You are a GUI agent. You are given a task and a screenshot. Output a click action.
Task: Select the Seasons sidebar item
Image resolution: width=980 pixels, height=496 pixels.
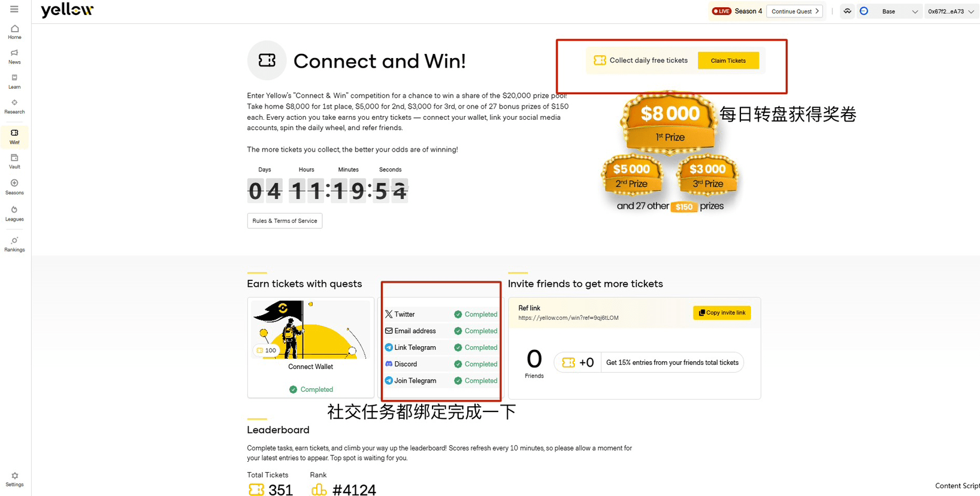pyautogui.click(x=14, y=187)
